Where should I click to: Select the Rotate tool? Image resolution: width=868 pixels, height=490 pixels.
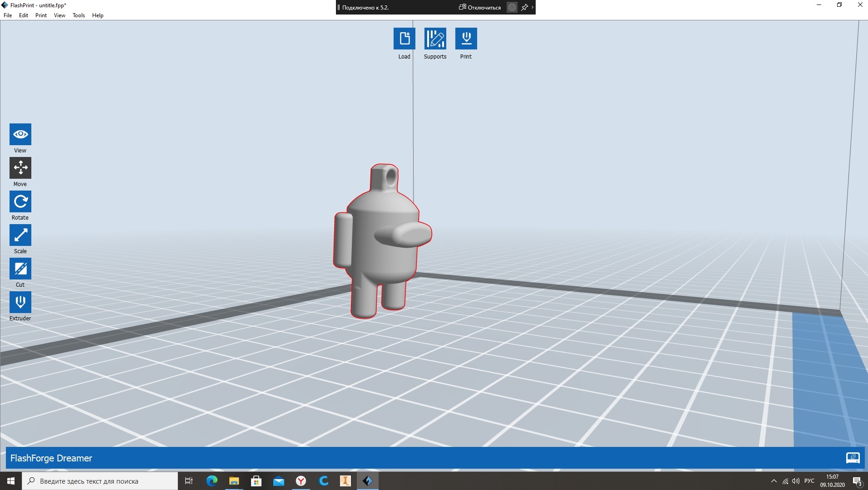(x=20, y=201)
